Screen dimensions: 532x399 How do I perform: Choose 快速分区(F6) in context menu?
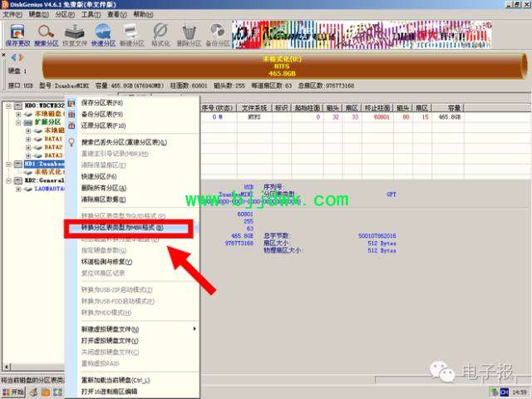(99, 176)
